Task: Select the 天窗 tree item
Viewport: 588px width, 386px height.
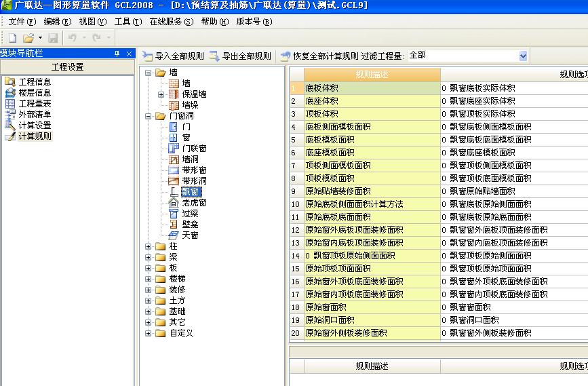Action: [x=190, y=235]
